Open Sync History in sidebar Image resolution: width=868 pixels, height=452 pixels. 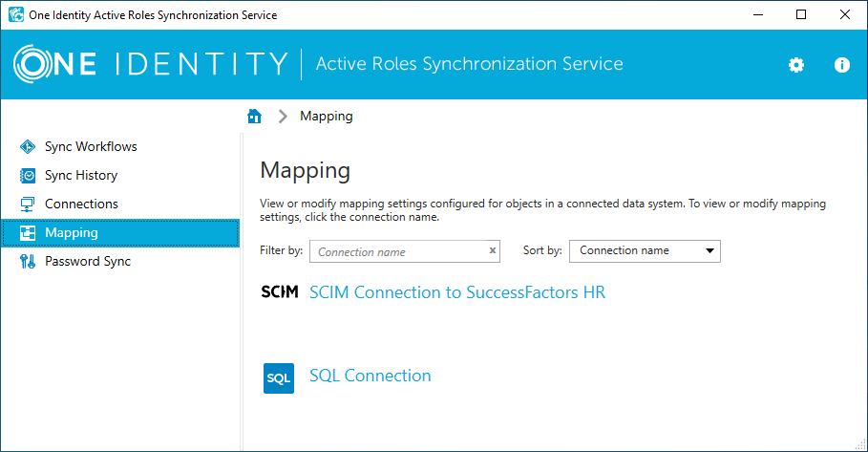coord(81,176)
